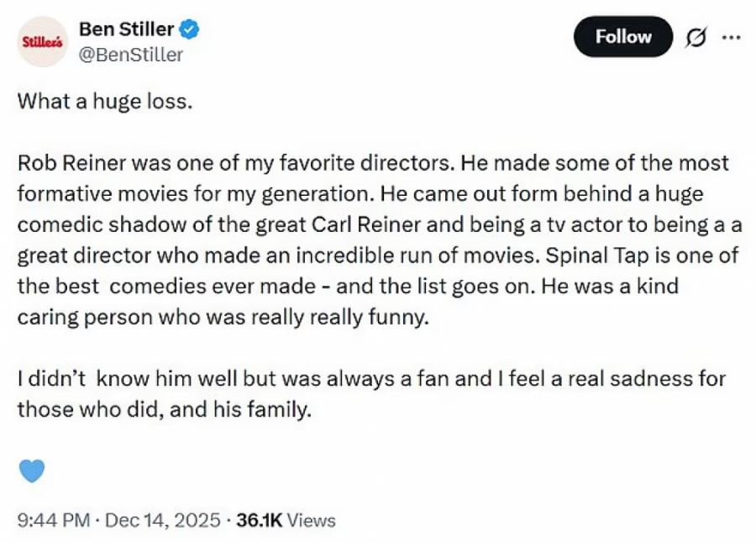This screenshot has width=756, height=543.
Task: Click the Dec 14, 2025 date
Action: [x=163, y=520]
